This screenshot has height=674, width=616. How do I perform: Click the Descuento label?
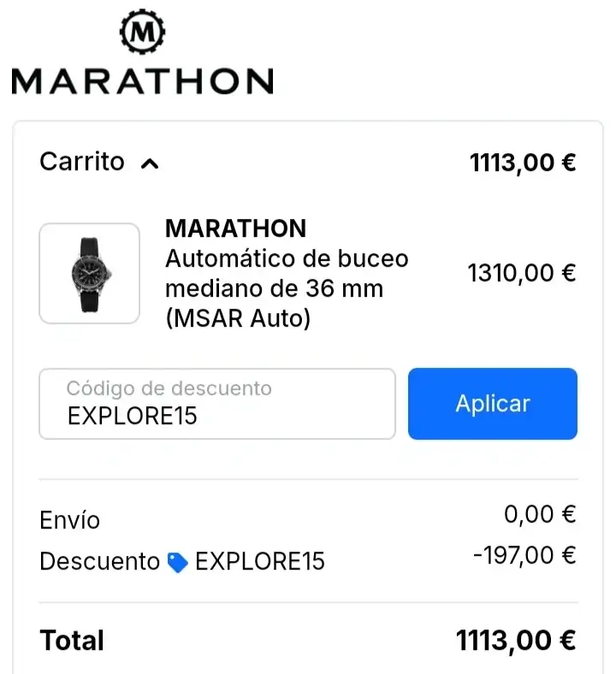coord(99,562)
